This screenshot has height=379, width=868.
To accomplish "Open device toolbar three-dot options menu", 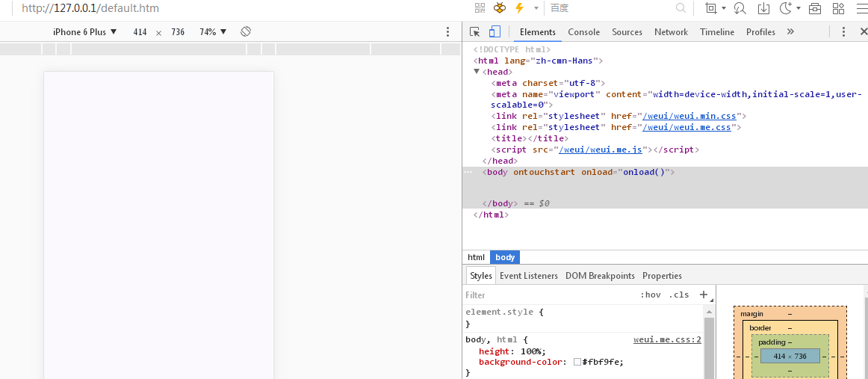I will coord(448,32).
